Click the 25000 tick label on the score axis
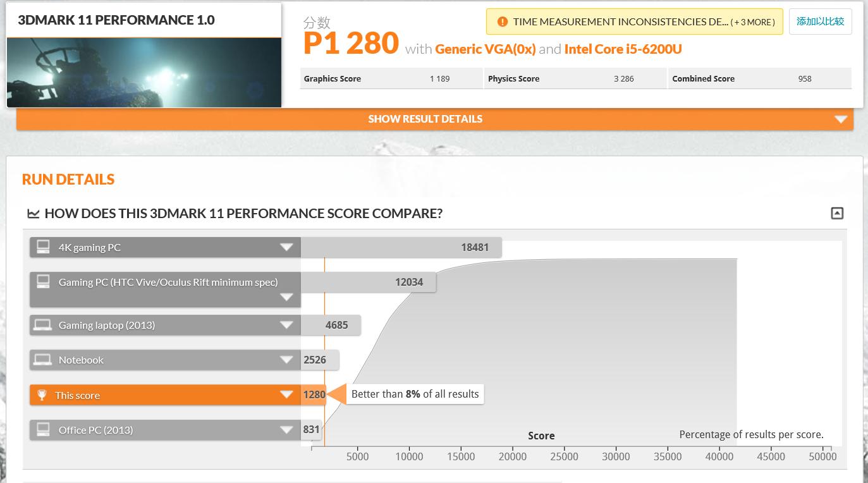Screen dimensions: 868x483 (564, 456)
